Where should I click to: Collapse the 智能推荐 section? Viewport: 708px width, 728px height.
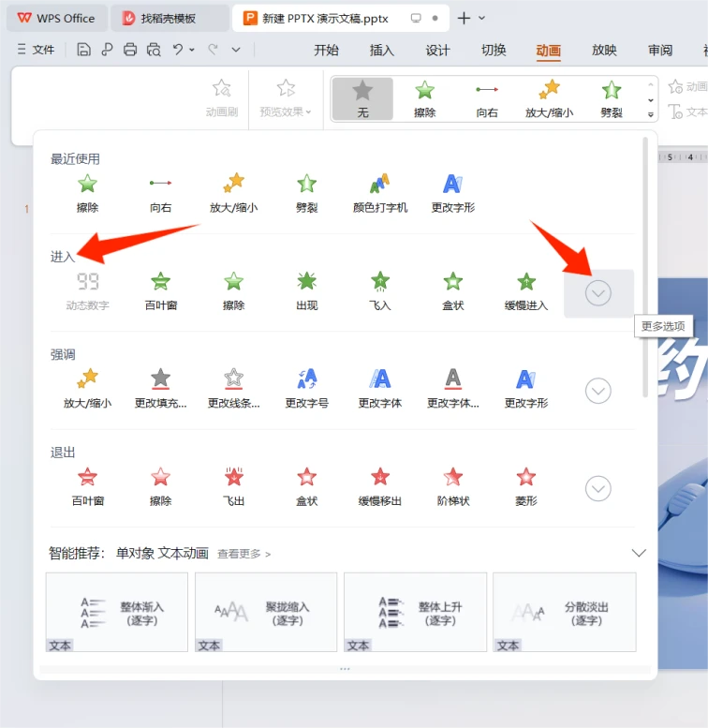639,553
